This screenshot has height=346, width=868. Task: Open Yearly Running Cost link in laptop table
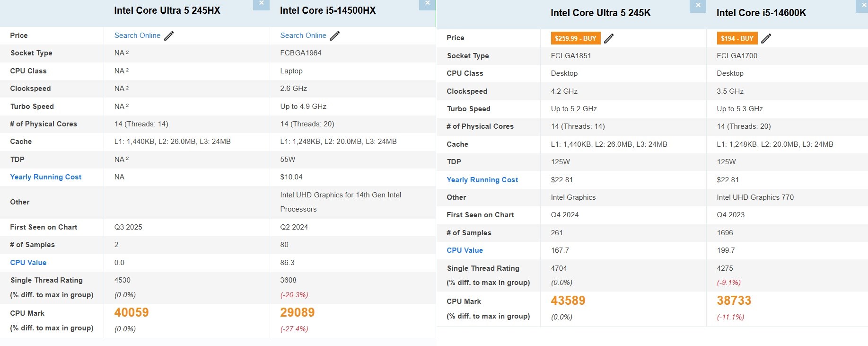coord(46,177)
